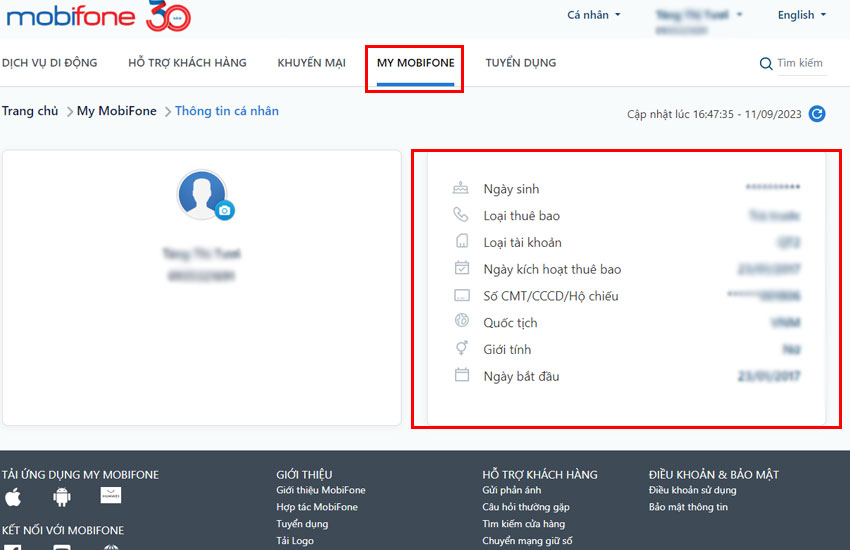850x550 pixels.
Task: Click the Ngày sinh label
Action: pos(511,189)
